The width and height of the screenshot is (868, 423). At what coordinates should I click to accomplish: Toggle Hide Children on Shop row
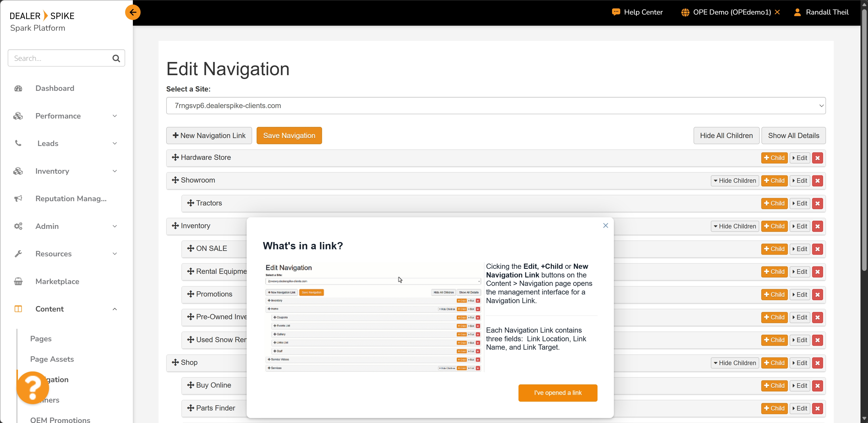(734, 363)
